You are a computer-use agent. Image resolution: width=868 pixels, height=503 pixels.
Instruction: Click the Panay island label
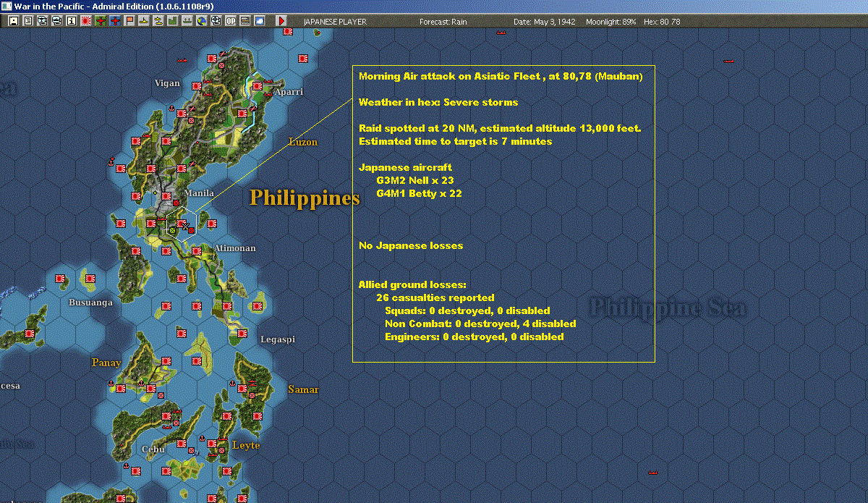click(x=106, y=362)
